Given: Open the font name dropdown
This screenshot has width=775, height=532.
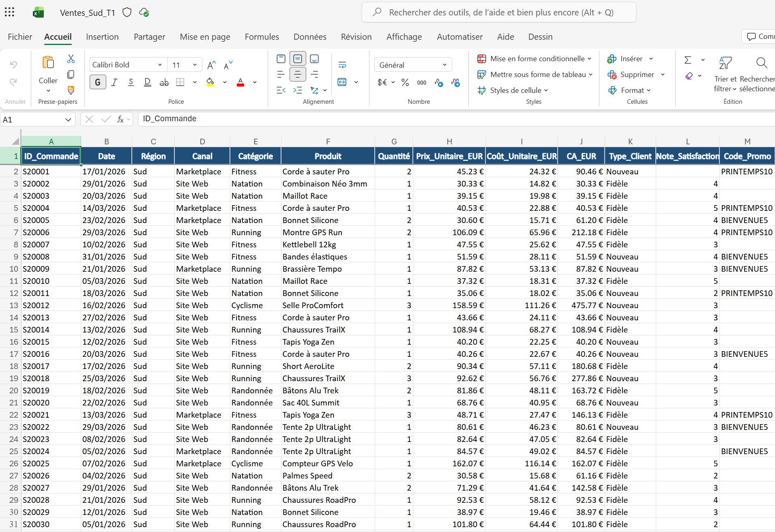Looking at the screenshot, I should [160, 65].
